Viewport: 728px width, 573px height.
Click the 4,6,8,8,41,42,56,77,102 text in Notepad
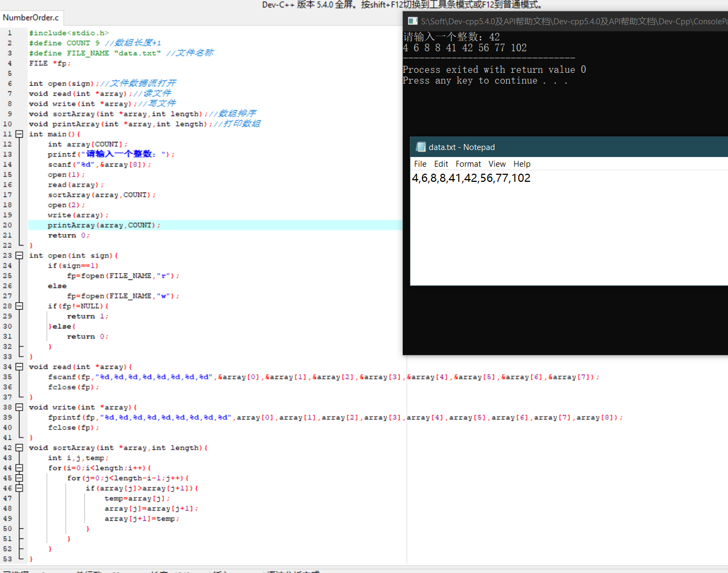[x=471, y=178]
